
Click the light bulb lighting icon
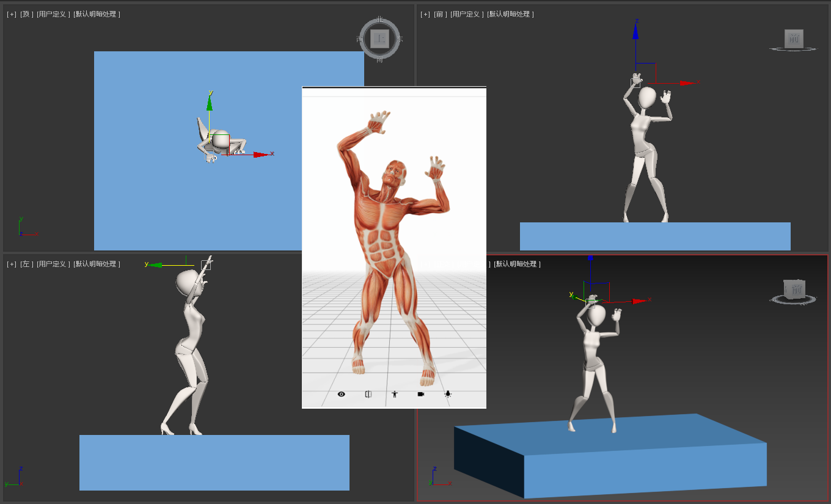click(x=448, y=394)
